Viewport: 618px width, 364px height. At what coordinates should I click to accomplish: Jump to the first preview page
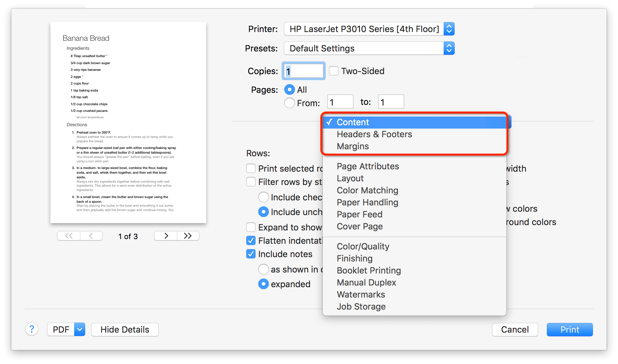[x=68, y=236]
